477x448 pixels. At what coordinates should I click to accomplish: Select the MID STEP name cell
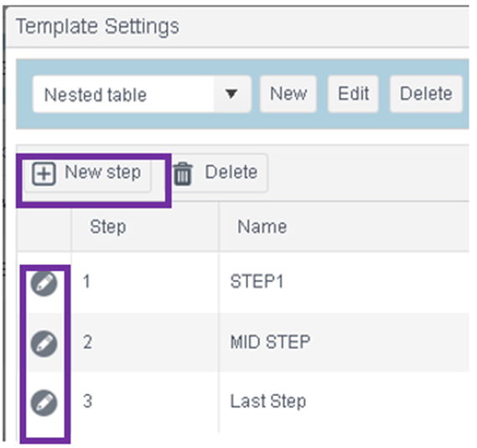pos(344,342)
